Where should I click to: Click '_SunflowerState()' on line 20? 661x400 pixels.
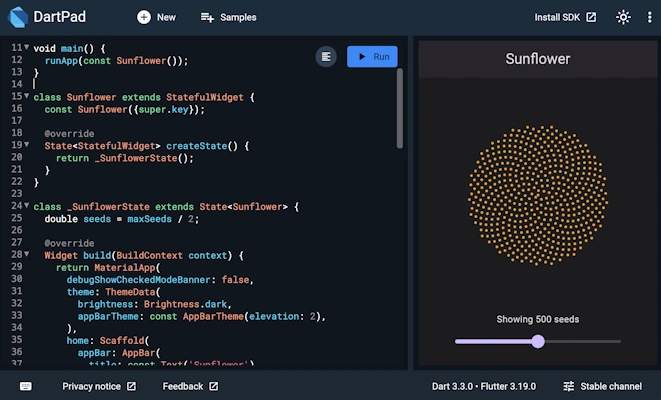tap(142, 158)
